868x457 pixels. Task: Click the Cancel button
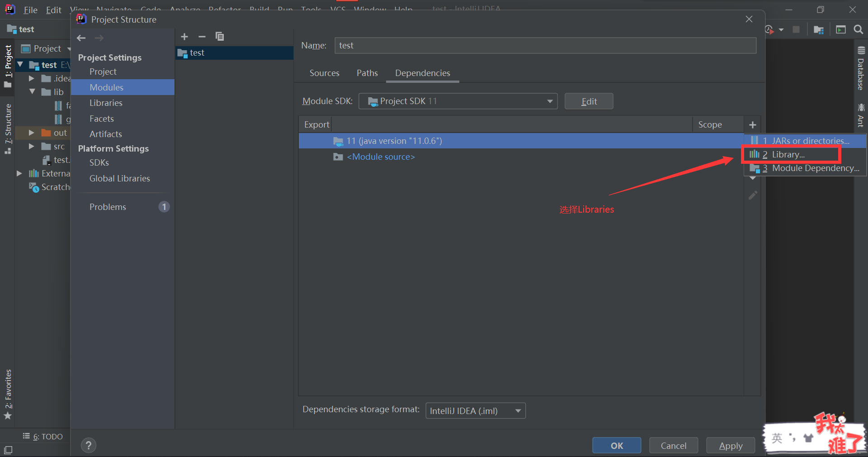pos(674,446)
